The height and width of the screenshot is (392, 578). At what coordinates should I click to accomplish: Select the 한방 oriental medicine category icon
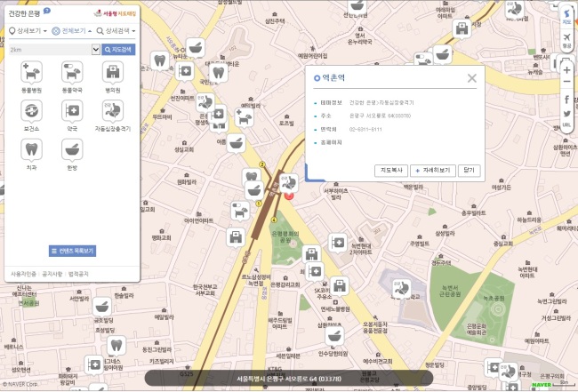click(x=72, y=148)
